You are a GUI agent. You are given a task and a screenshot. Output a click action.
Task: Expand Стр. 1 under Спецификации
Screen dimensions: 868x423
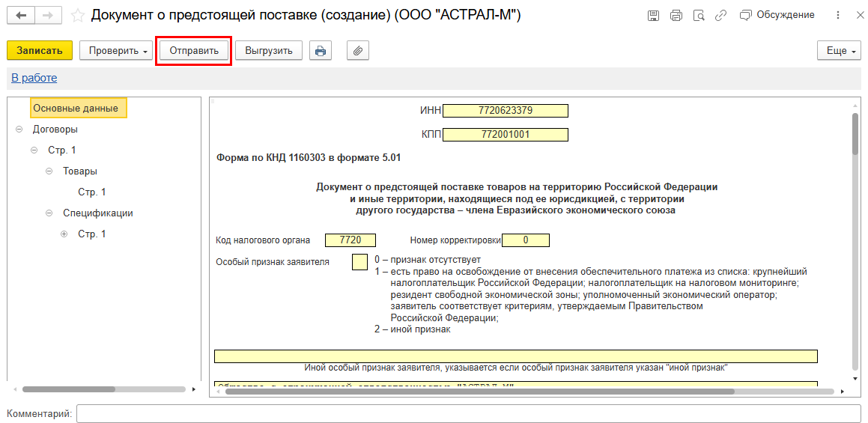[64, 234]
